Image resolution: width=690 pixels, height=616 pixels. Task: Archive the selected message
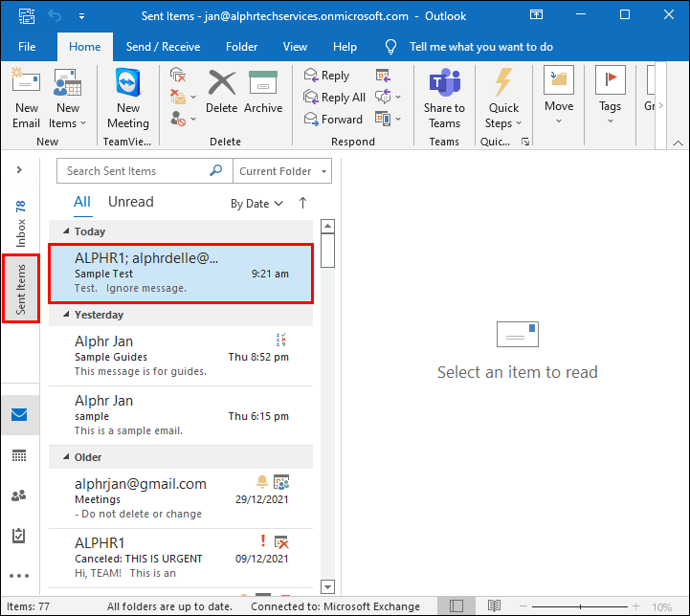tap(263, 92)
